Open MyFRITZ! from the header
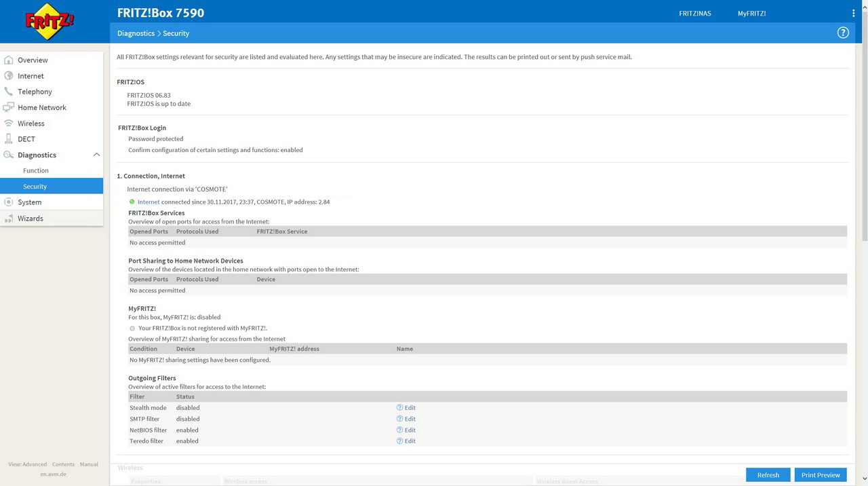868x486 pixels. (x=752, y=13)
